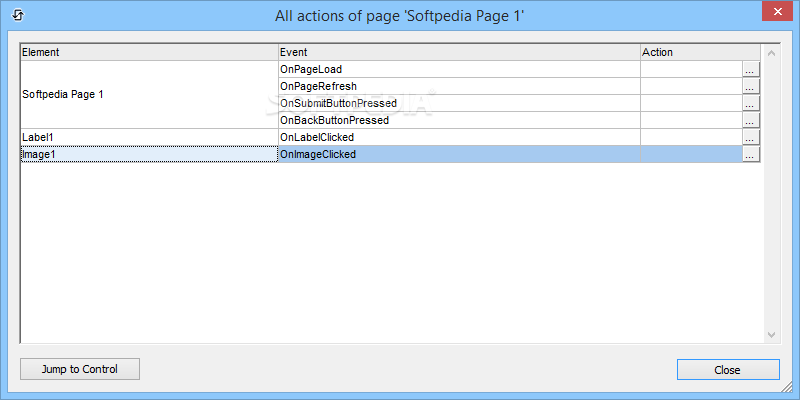Click the empty Action cell for OnPageLoad
Screen dimensions: 800x400
tap(691, 69)
